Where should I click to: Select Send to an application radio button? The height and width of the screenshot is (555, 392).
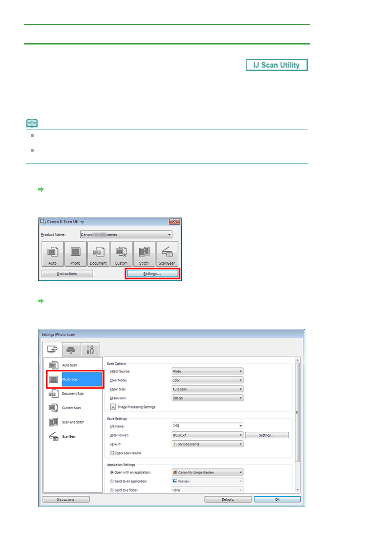[112, 482]
